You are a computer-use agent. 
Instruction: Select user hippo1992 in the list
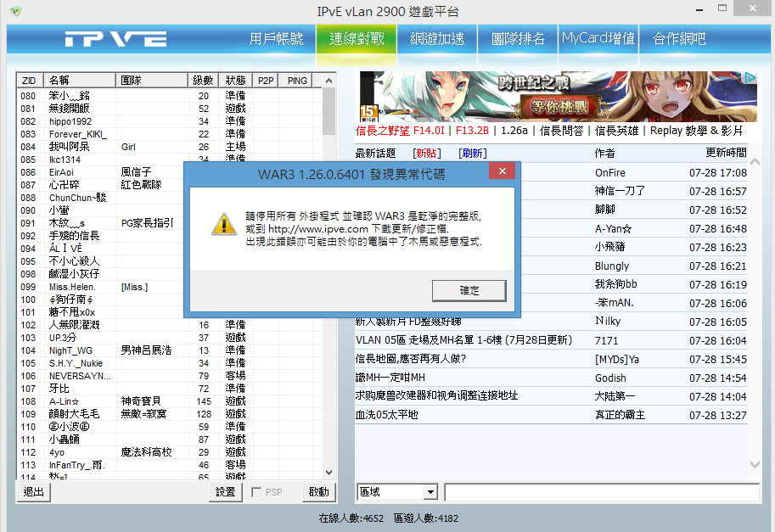170,121
